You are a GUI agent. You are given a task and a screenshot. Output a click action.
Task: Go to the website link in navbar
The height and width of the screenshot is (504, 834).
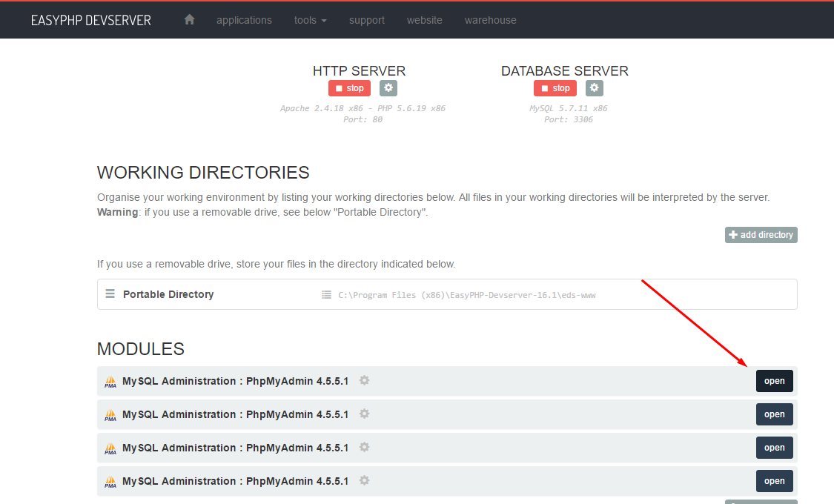(425, 20)
